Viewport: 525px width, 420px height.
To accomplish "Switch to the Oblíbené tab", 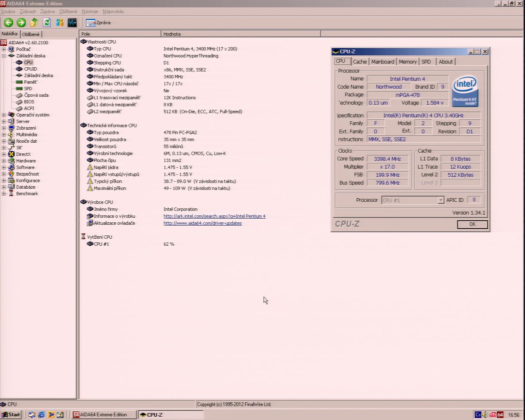I will (x=31, y=34).
